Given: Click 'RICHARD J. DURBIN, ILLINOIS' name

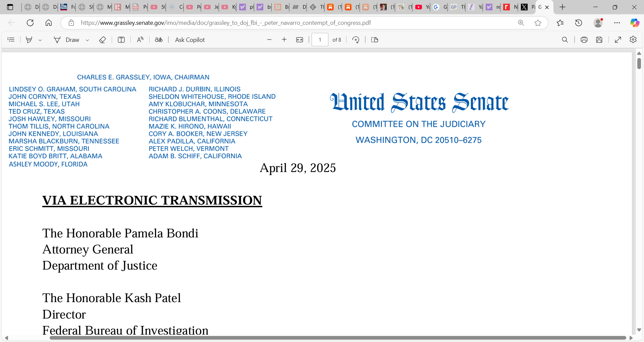Looking at the screenshot, I should pyautogui.click(x=195, y=89).
